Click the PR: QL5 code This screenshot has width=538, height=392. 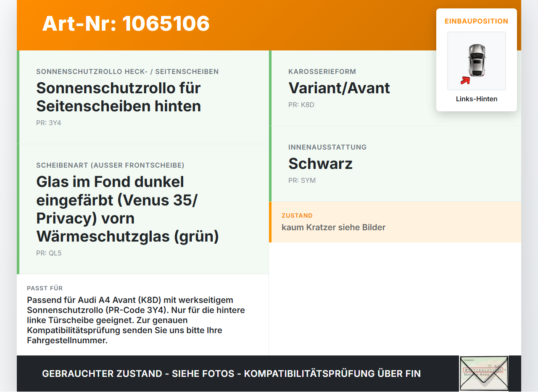pyautogui.click(x=49, y=253)
